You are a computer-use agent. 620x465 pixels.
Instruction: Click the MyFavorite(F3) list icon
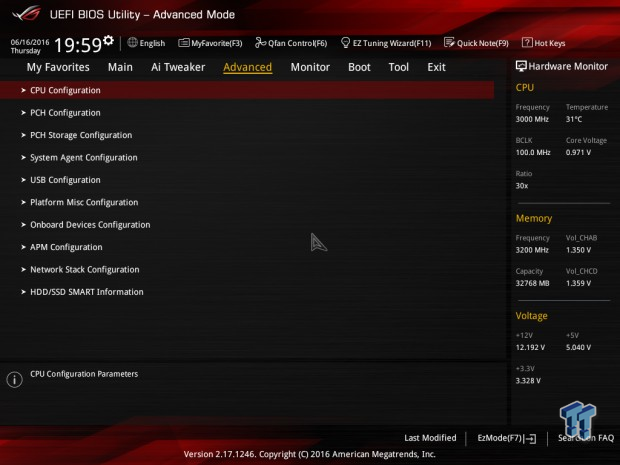[x=184, y=43]
